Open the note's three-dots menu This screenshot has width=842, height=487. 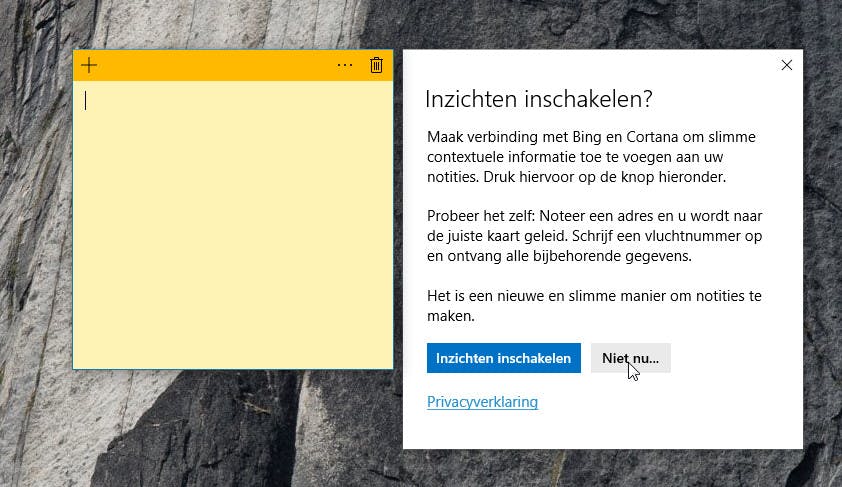(345, 66)
